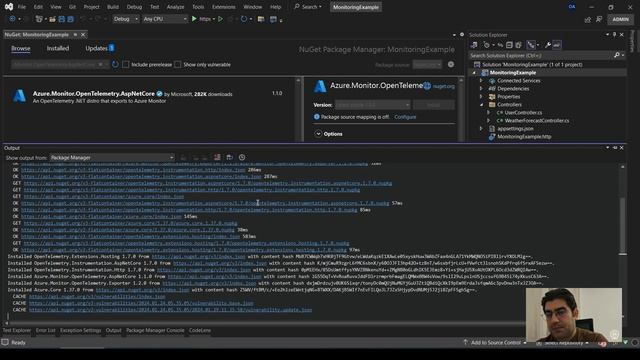Viewport: 640px width, 360px height.
Task: Pin the NuGet MonitoringExample document tab
Action: [x=76, y=35]
